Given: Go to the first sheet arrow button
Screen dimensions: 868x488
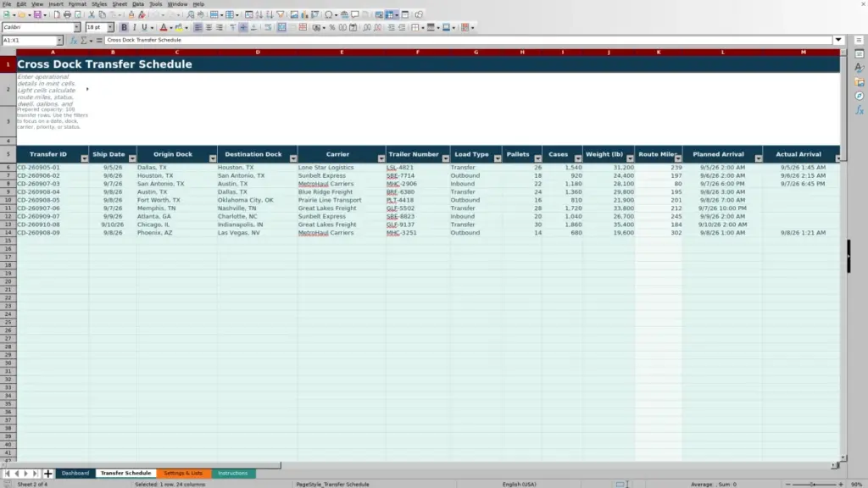Looking at the screenshot, I should pos(7,474).
